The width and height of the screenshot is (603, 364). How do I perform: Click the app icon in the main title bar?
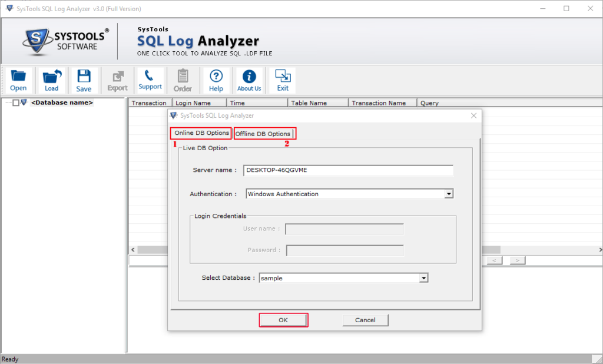click(x=9, y=8)
